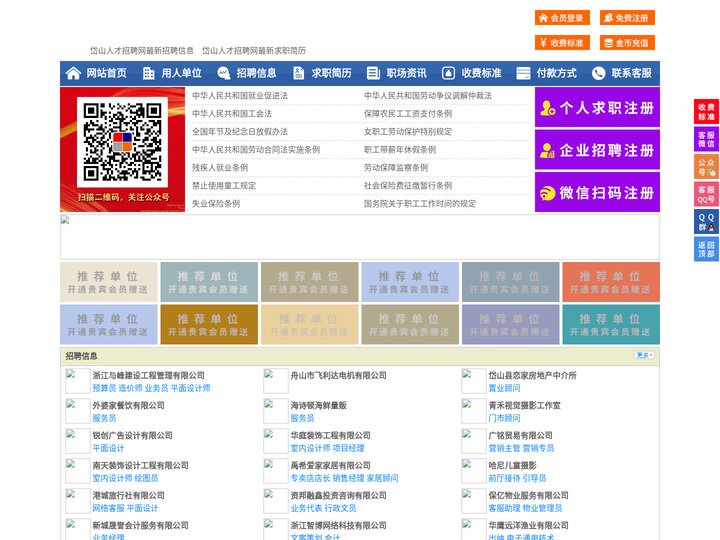Click the phone icon beside 联系客服
This screenshot has height=540, width=720.
click(x=598, y=73)
